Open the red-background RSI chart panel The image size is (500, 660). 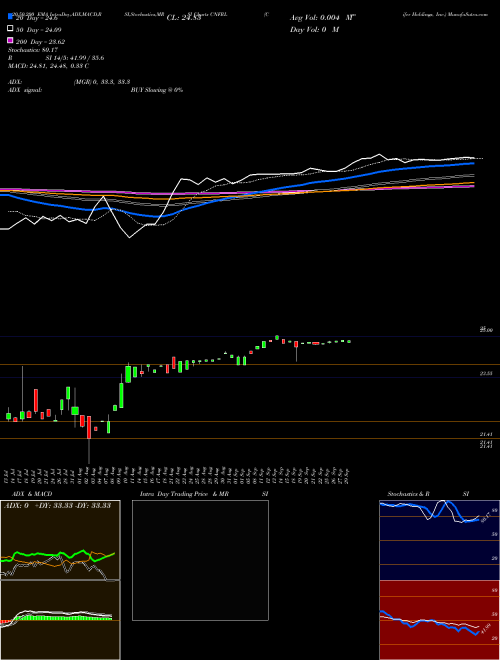click(x=439, y=620)
